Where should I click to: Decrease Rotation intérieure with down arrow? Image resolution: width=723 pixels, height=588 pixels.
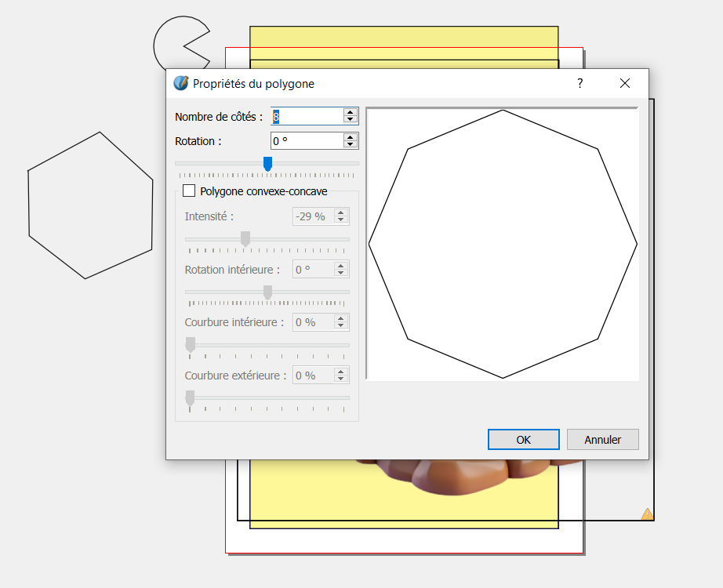coord(341,273)
